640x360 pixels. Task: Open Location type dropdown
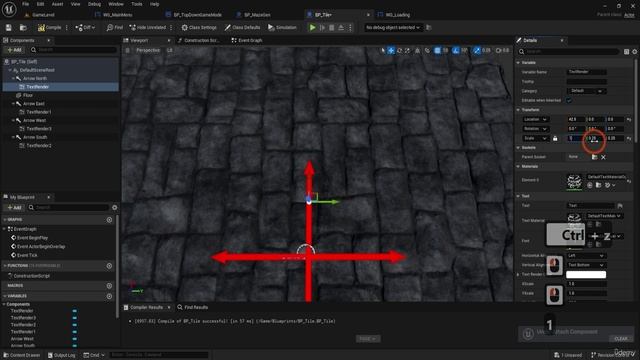click(x=536, y=119)
